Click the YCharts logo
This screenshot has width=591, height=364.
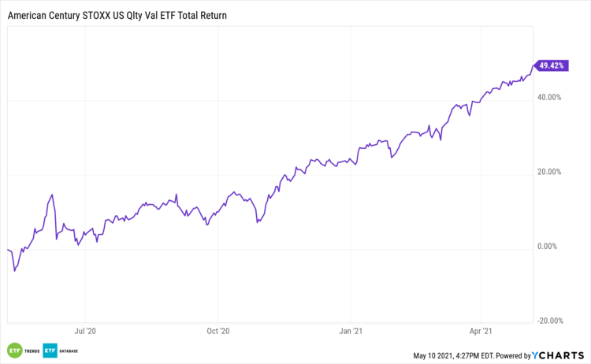pos(560,355)
